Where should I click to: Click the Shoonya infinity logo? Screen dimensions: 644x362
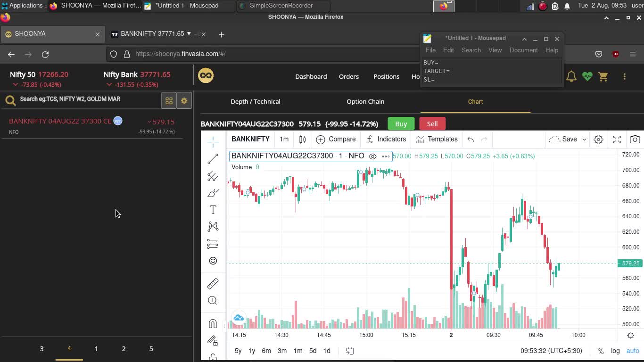(x=206, y=75)
